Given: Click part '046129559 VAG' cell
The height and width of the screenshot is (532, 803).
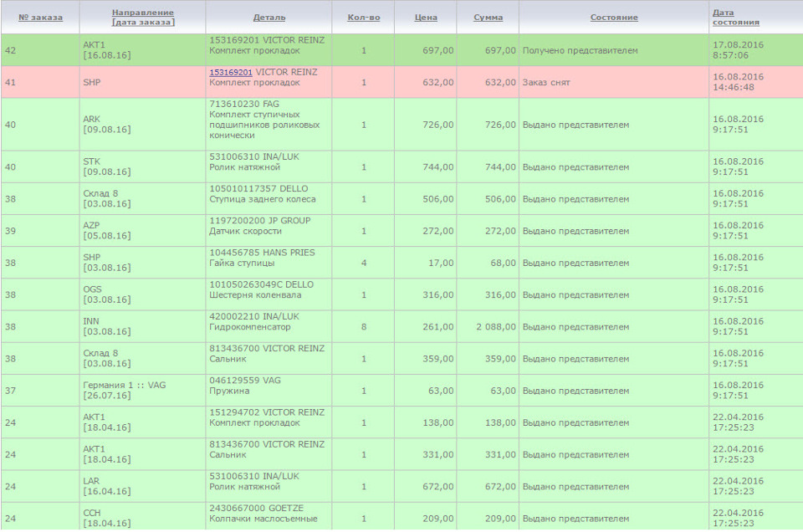Looking at the screenshot, I should (269, 391).
